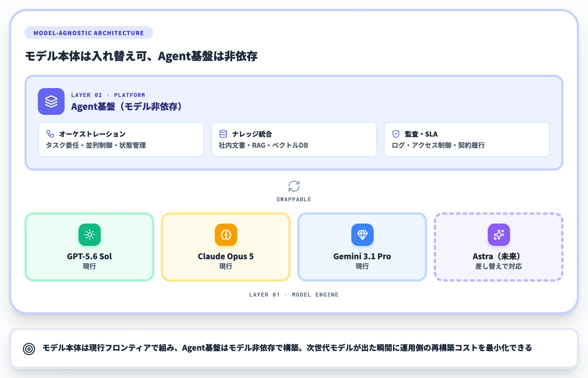The width and height of the screenshot is (588, 378).
Task: Click 現行 under Claude Opus 5
Action: [226, 266]
